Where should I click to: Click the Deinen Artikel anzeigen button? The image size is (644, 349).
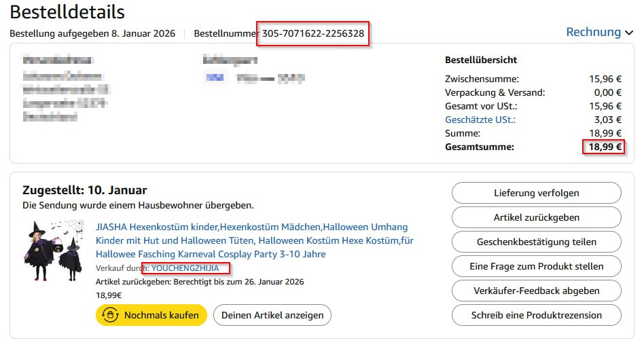coord(272,315)
